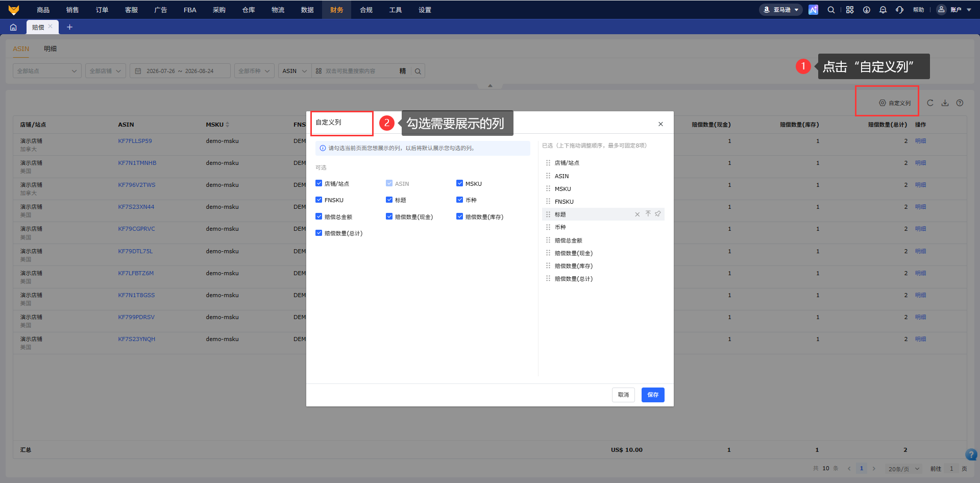Click the floating help bubble icon
This screenshot has height=483, width=980.
pos(971,454)
